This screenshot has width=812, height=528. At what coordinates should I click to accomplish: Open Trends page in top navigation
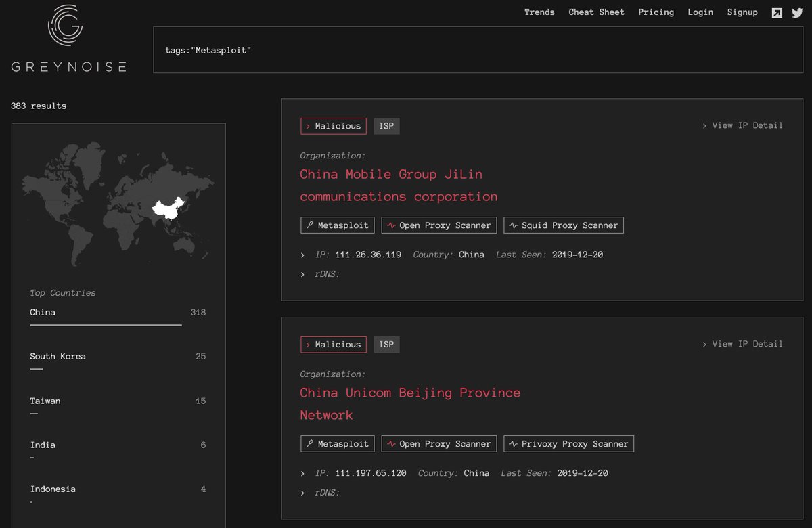[539, 12]
